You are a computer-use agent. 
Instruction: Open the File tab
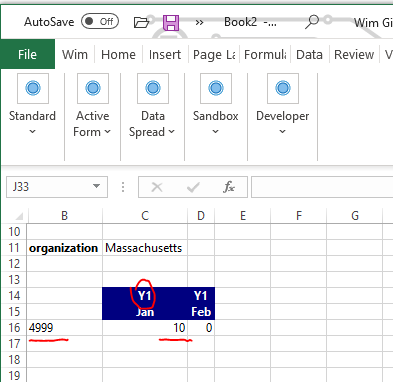(27, 54)
